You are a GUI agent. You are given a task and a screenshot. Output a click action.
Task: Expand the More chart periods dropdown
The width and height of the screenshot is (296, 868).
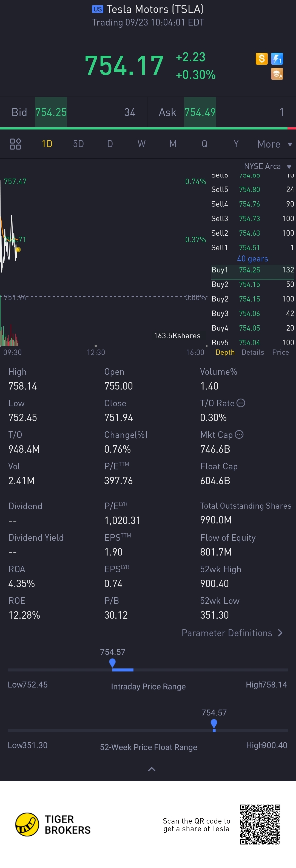click(275, 144)
